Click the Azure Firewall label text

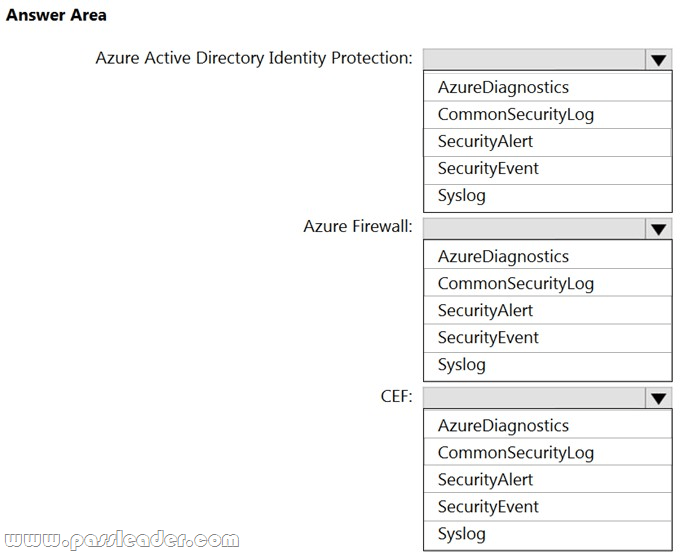click(x=358, y=227)
